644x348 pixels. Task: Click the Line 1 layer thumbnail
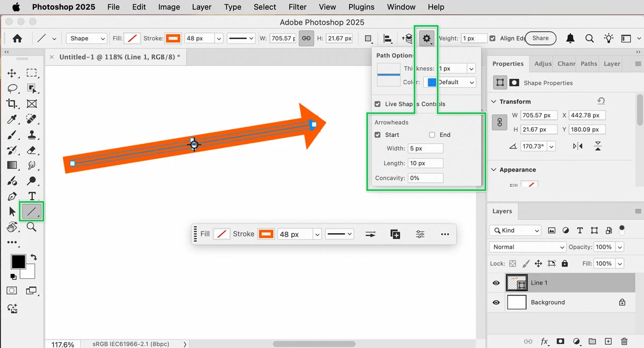(516, 283)
